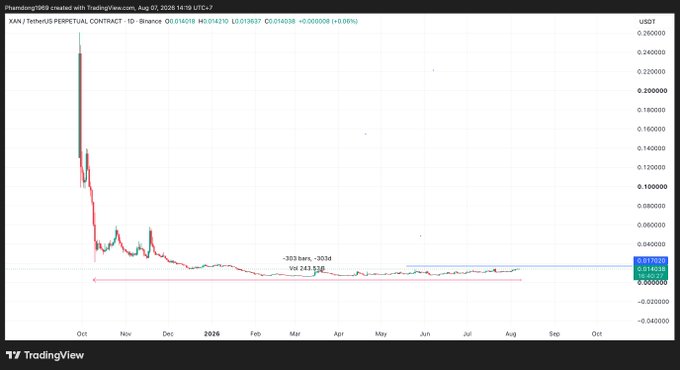This screenshot has height=370, width=680.
Task: Click the Oct label right after Sep
Action: pos(597,334)
